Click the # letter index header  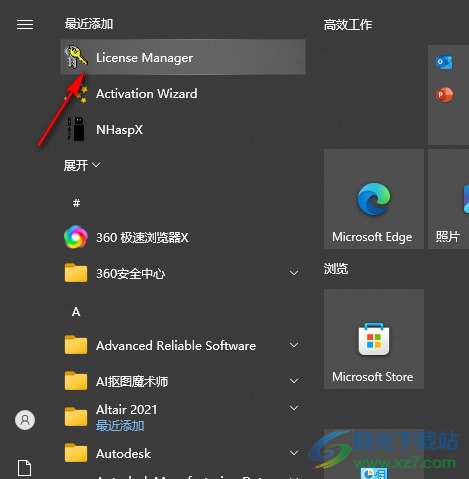tap(76, 203)
